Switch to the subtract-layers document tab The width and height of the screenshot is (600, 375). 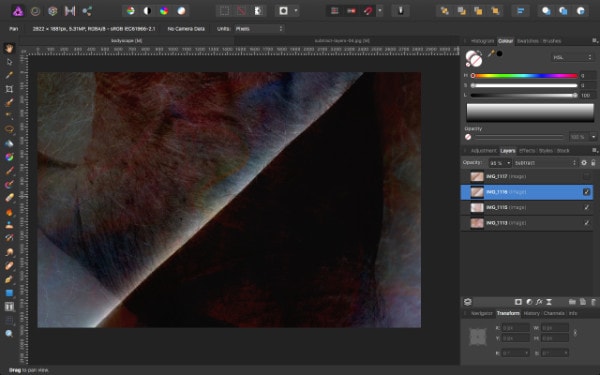click(x=342, y=41)
